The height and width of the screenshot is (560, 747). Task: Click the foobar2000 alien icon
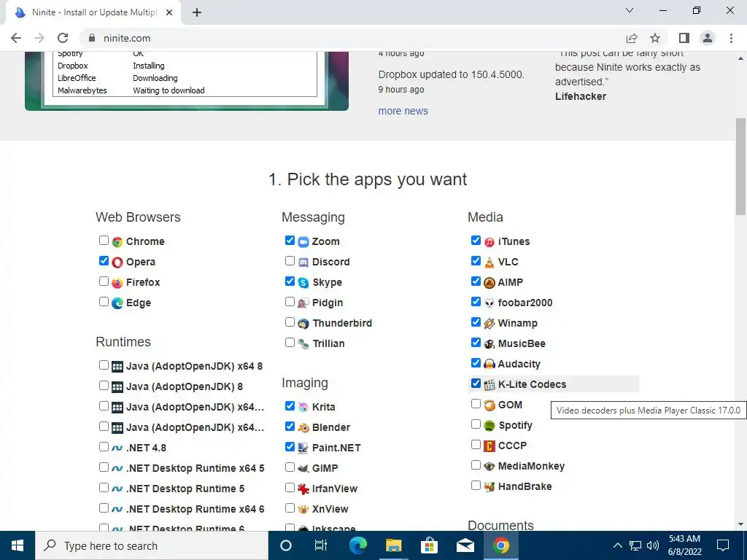tap(489, 303)
